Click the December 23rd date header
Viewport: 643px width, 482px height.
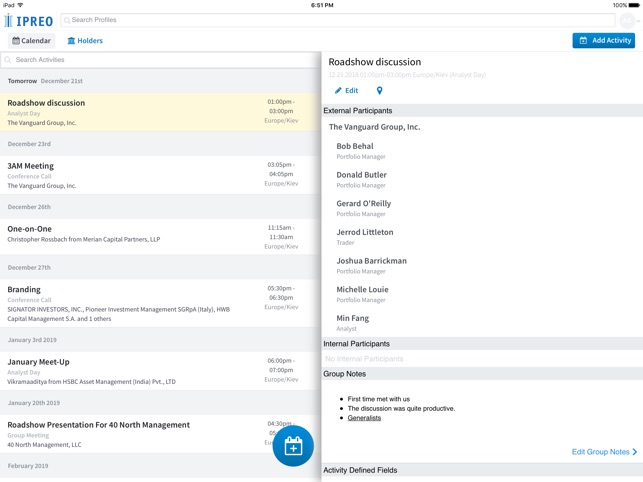click(160, 144)
